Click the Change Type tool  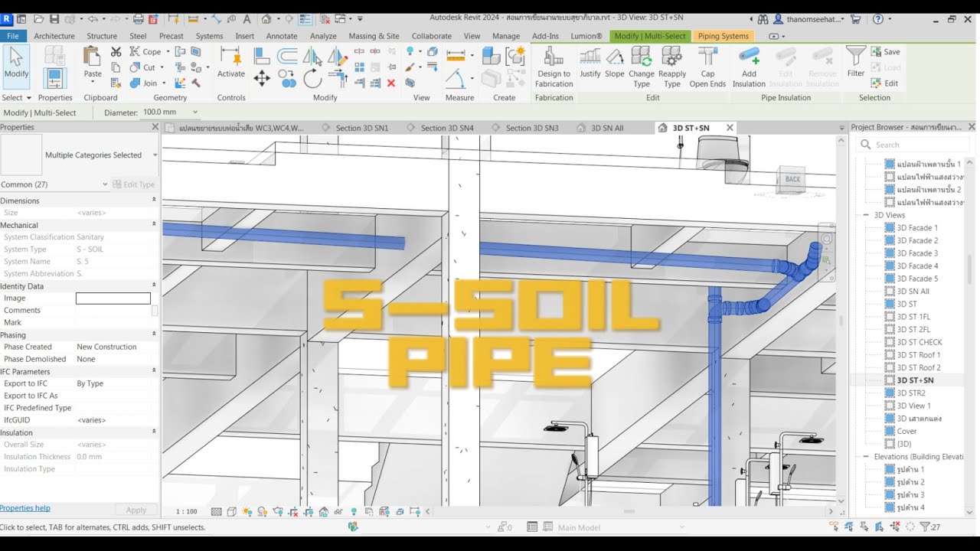point(642,67)
